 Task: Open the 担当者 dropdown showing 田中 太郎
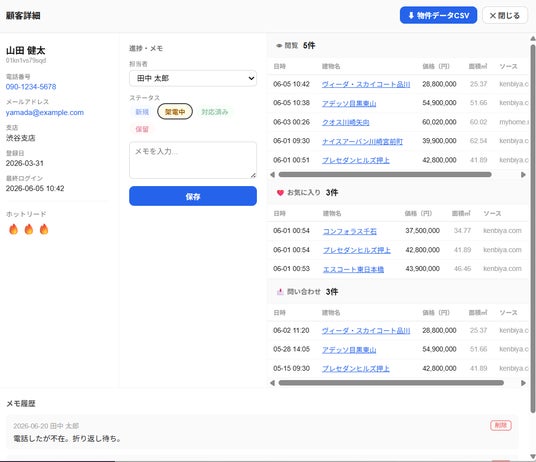(x=193, y=78)
